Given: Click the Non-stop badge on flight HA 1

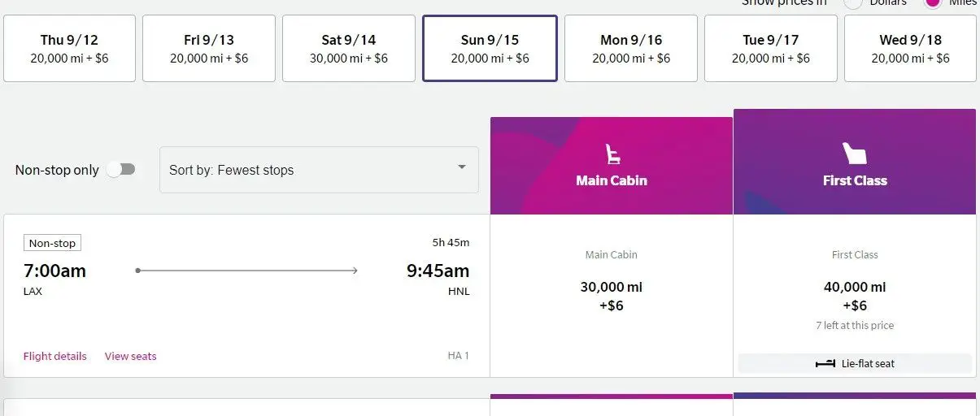Looking at the screenshot, I should [52, 243].
